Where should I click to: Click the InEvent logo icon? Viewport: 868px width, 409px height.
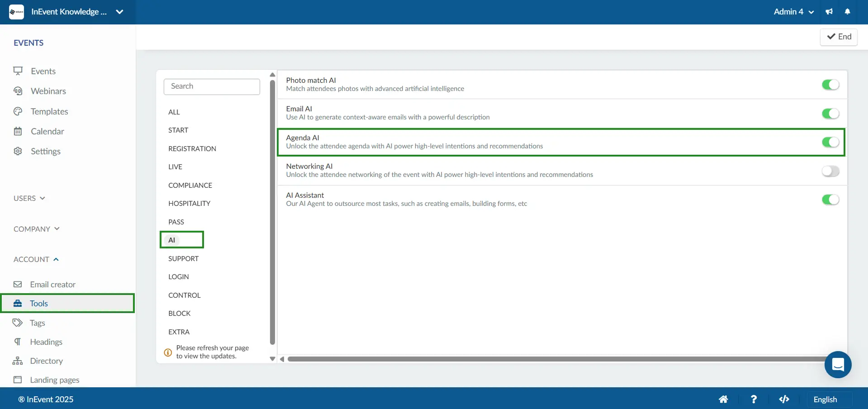[x=16, y=12]
